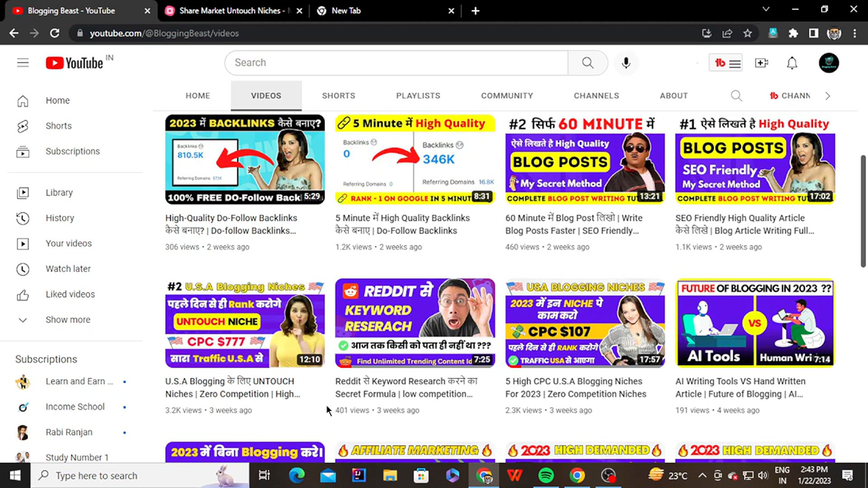Open the CHANNELS channel tab
Image resolution: width=868 pixels, height=488 pixels.
coord(597,96)
